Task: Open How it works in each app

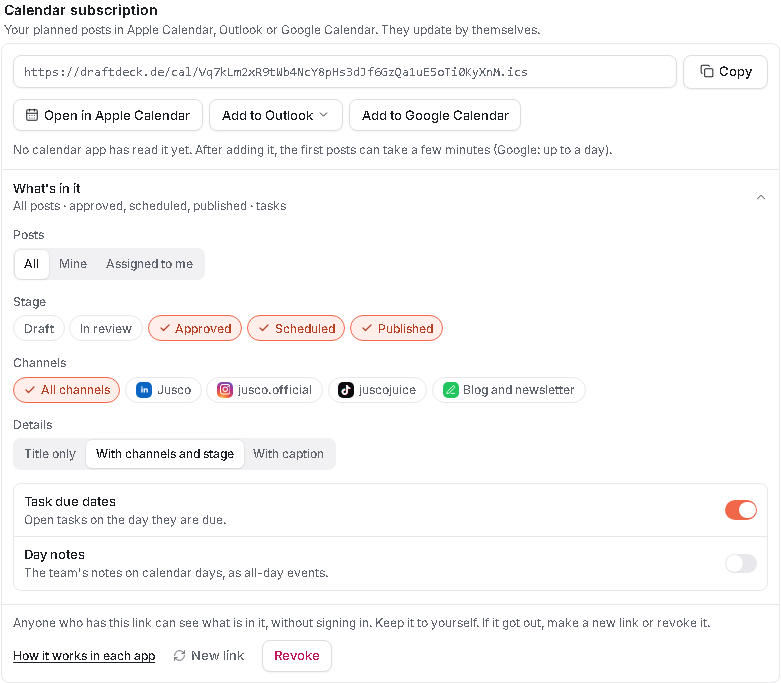Action: pos(84,655)
